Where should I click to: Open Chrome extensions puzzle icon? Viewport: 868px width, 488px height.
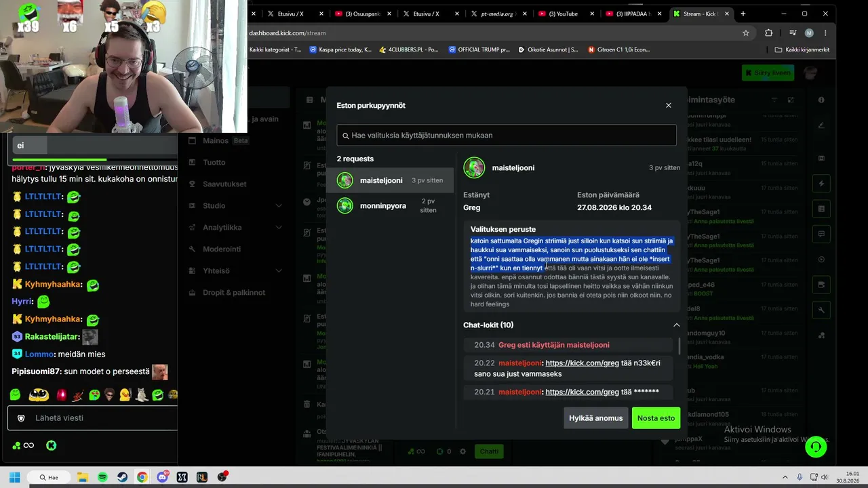coord(768,33)
